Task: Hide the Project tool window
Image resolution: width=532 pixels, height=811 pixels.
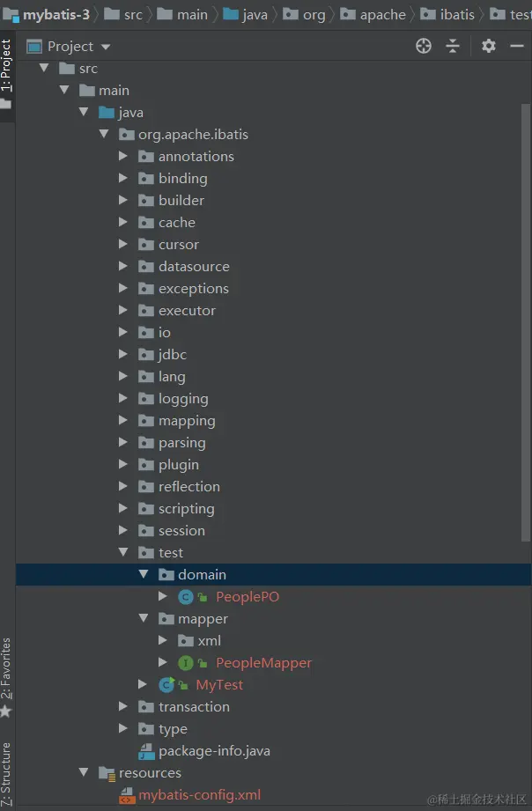Action: coord(515,46)
